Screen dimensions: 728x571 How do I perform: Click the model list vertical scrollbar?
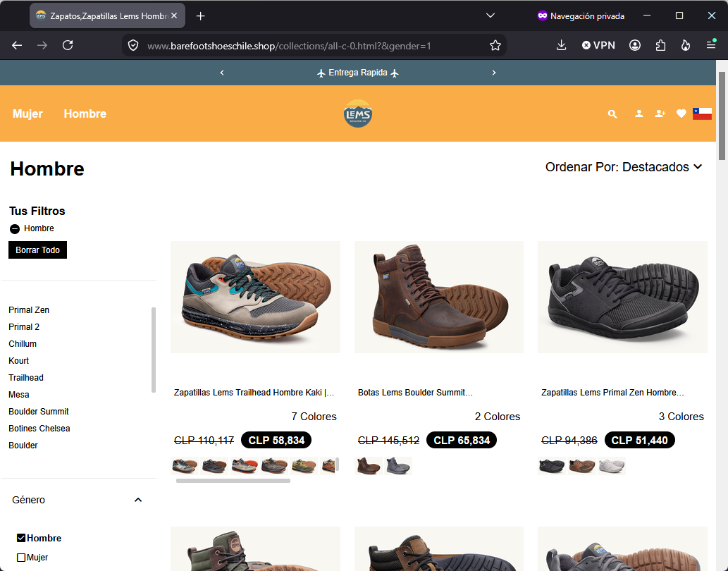pyautogui.click(x=153, y=350)
